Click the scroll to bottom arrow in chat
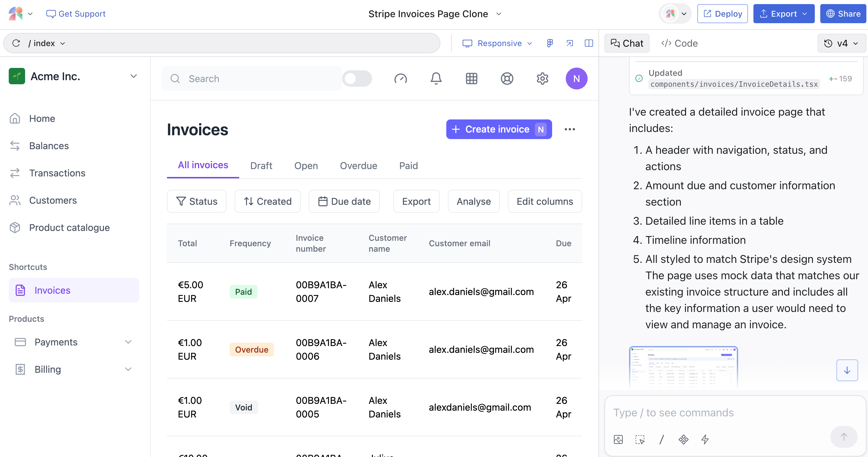Screen dimensions: 868x457 (847, 370)
